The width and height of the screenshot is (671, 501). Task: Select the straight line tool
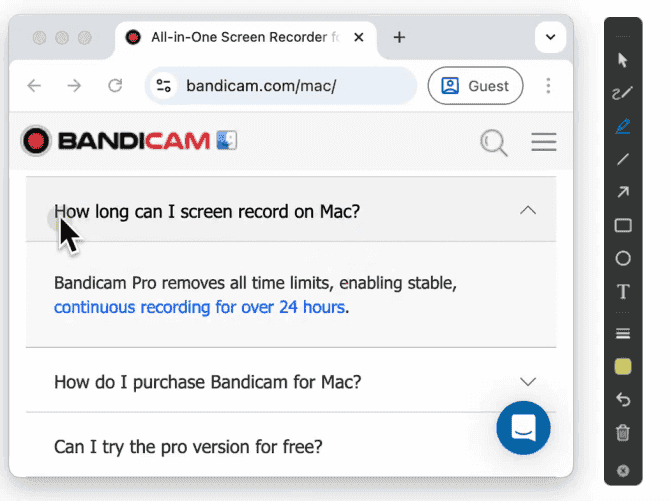point(623,159)
